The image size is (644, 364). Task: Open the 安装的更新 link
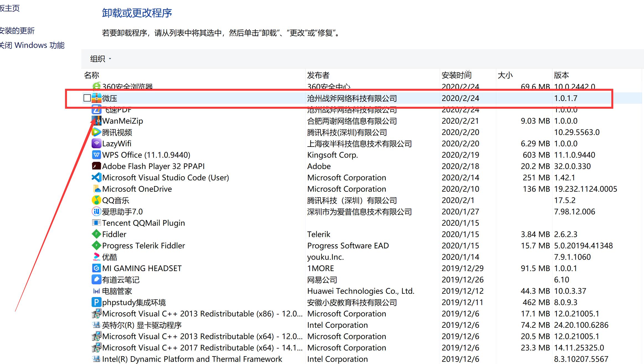[17, 31]
